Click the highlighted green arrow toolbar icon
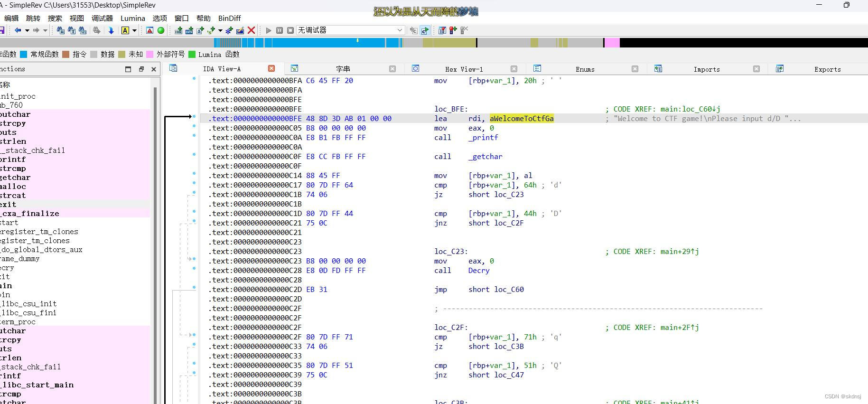The image size is (868, 404). click(425, 30)
